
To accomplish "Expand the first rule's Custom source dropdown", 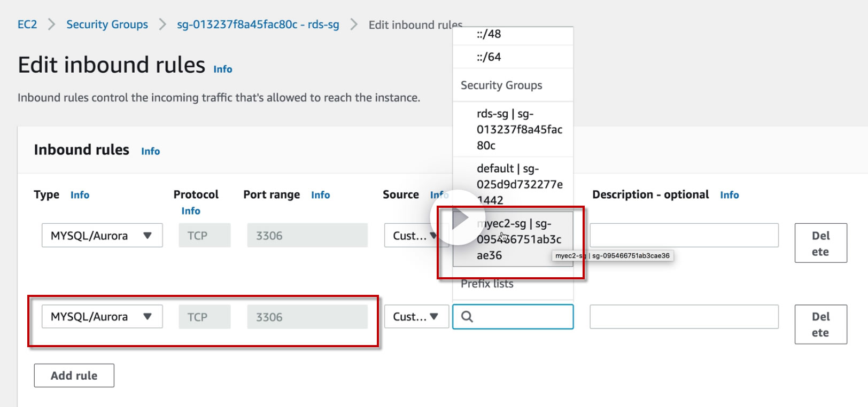I will tap(410, 236).
